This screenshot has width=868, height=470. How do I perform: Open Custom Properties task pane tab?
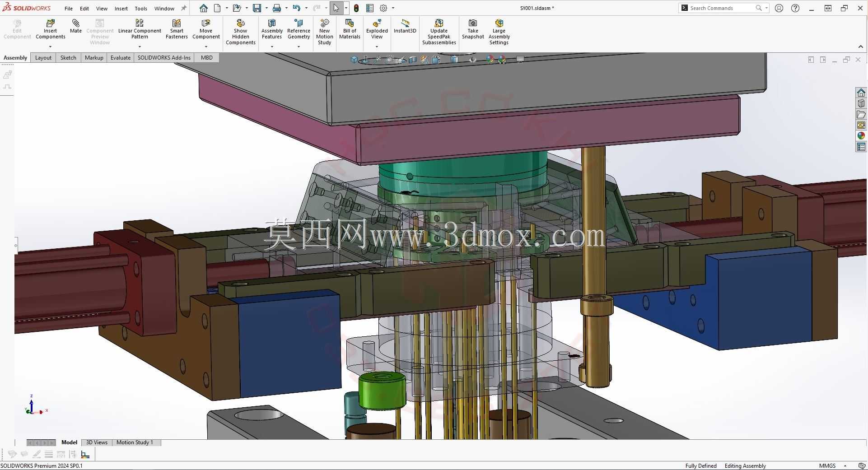(x=861, y=147)
